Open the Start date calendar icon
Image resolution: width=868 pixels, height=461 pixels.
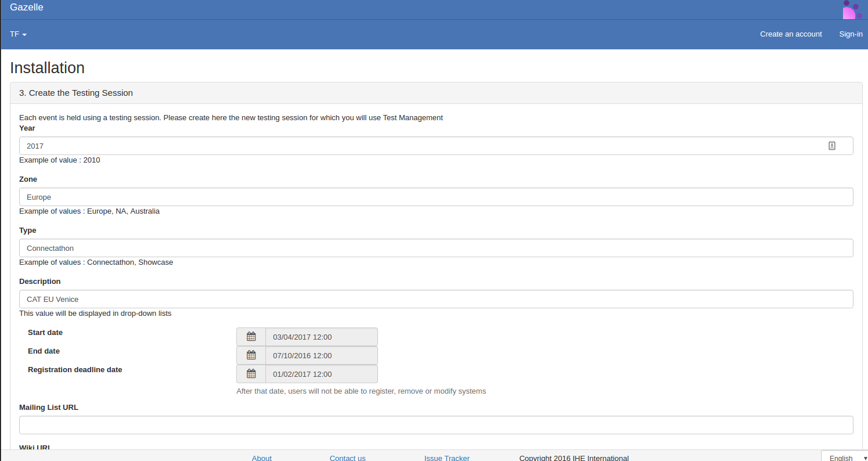point(251,337)
